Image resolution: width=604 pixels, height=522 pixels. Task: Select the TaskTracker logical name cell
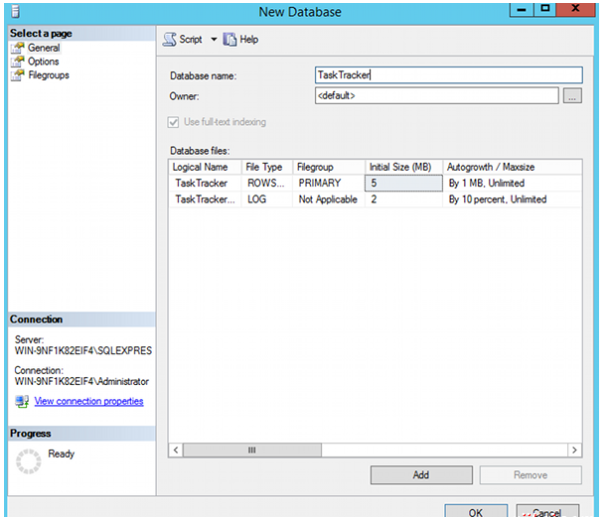click(x=205, y=183)
